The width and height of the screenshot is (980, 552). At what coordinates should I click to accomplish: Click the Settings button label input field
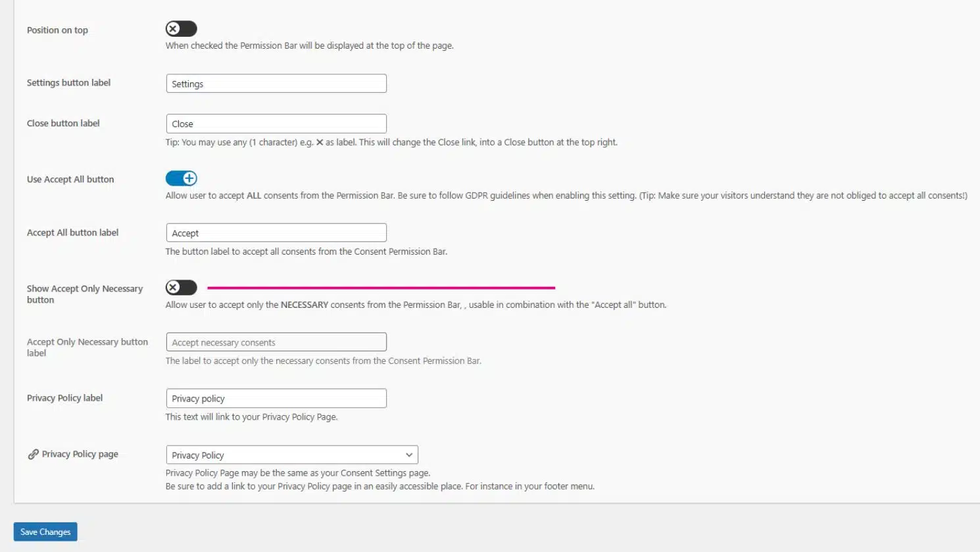[x=276, y=84]
